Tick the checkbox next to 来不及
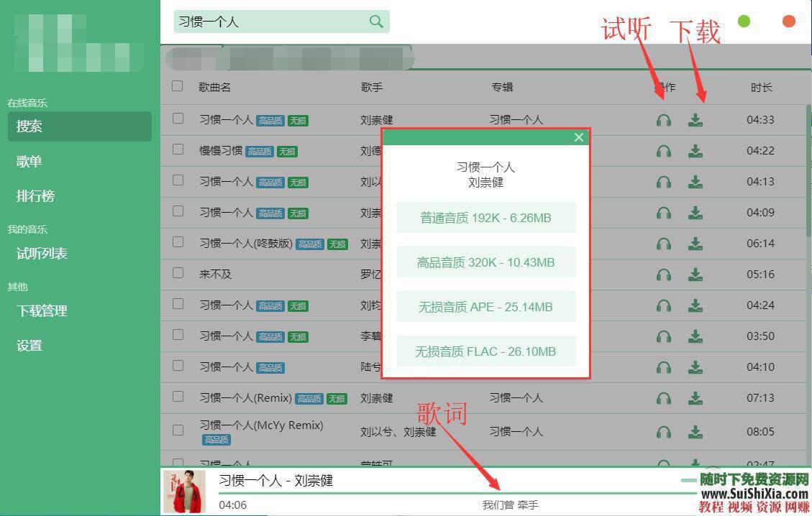The width and height of the screenshot is (812, 516). pyautogui.click(x=177, y=274)
